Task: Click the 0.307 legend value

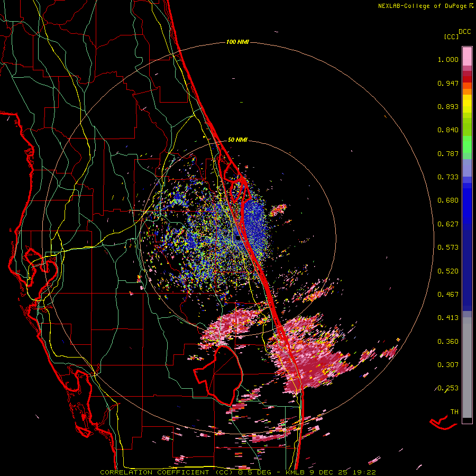Action: (x=448, y=365)
